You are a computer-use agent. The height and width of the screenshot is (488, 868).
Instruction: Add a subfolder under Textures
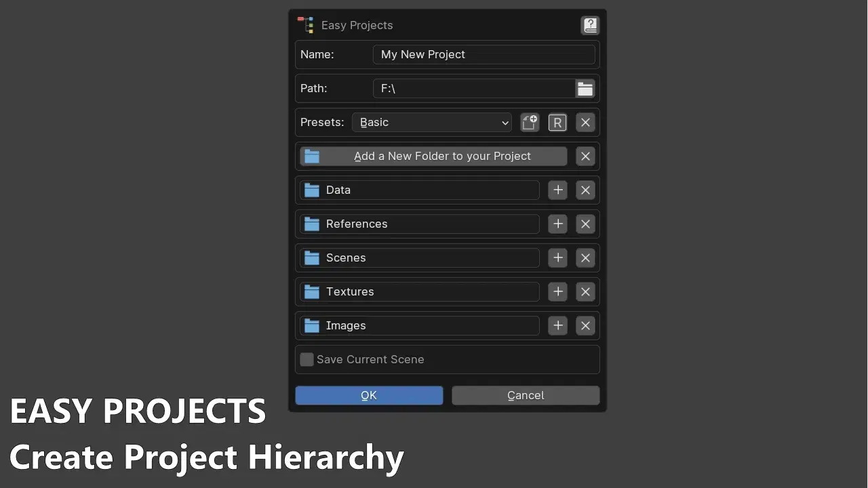click(x=557, y=291)
